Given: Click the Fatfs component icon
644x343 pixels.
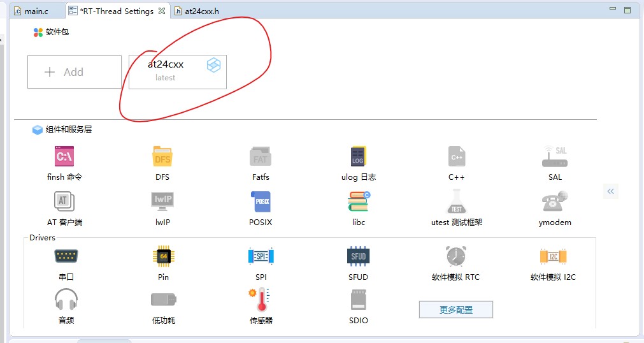Looking at the screenshot, I should click(x=261, y=156).
